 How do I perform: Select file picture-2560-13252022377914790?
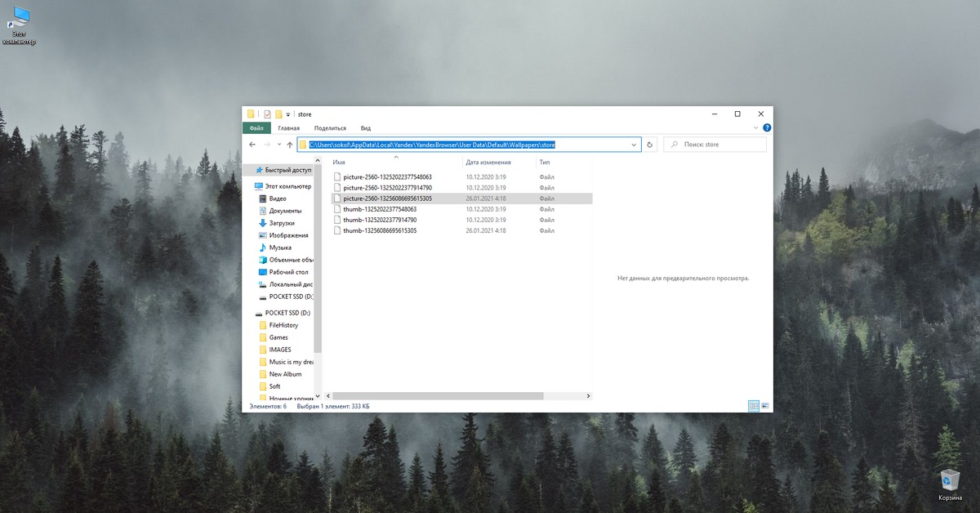pos(387,187)
